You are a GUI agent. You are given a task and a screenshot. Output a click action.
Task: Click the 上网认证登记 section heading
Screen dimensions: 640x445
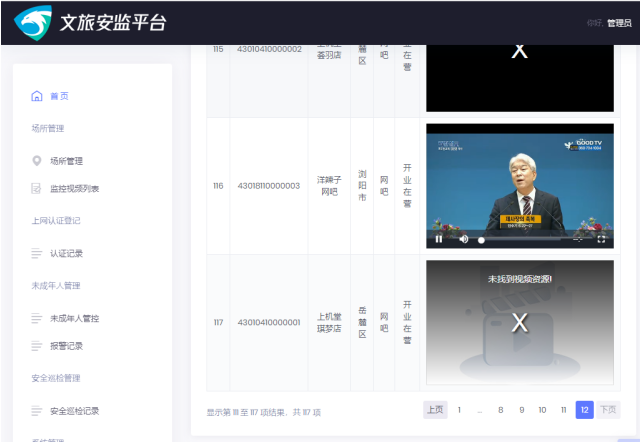click(56, 221)
